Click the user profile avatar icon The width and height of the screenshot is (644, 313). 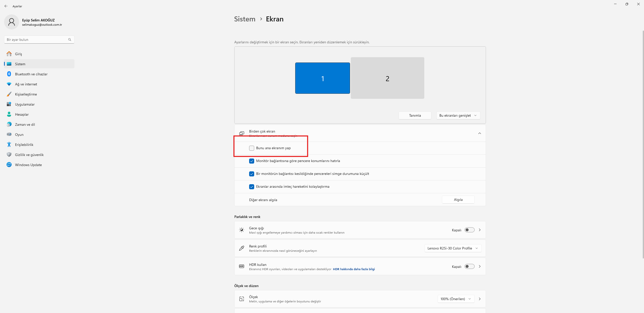(x=12, y=22)
